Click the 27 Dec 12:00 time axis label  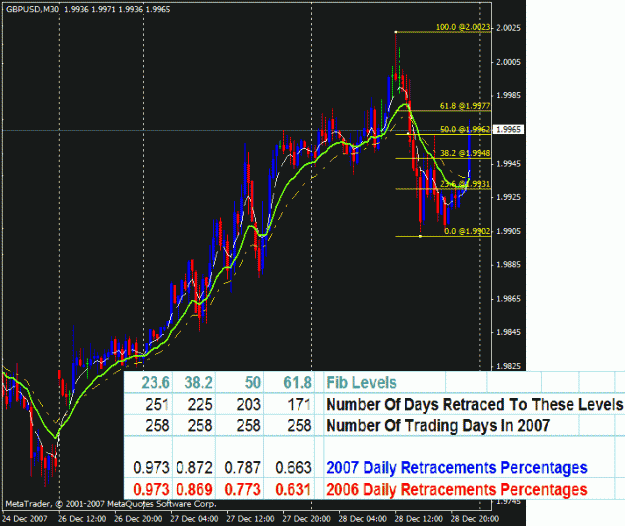[x=250, y=519]
